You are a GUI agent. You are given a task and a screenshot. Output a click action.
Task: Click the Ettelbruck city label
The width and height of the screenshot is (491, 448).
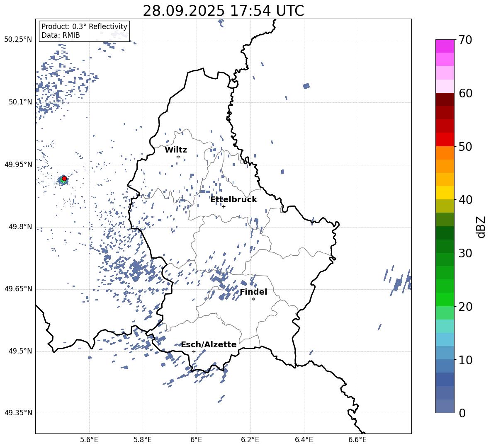(x=233, y=200)
